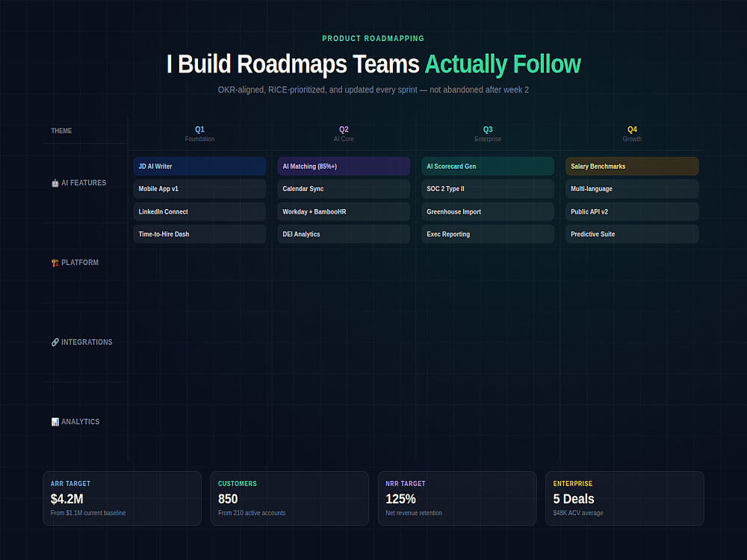This screenshot has height=560, width=747.
Task: Open the Multi-language card
Action: pos(632,189)
